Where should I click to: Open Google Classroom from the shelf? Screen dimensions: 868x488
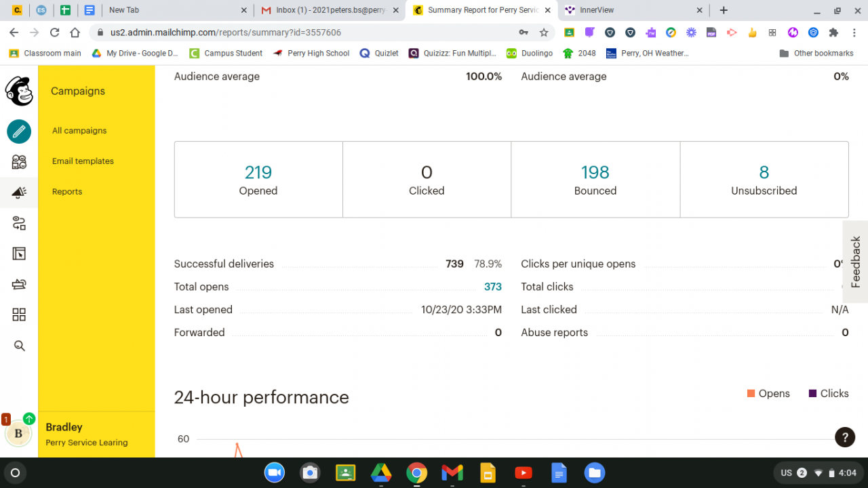(x=345, y=472)
